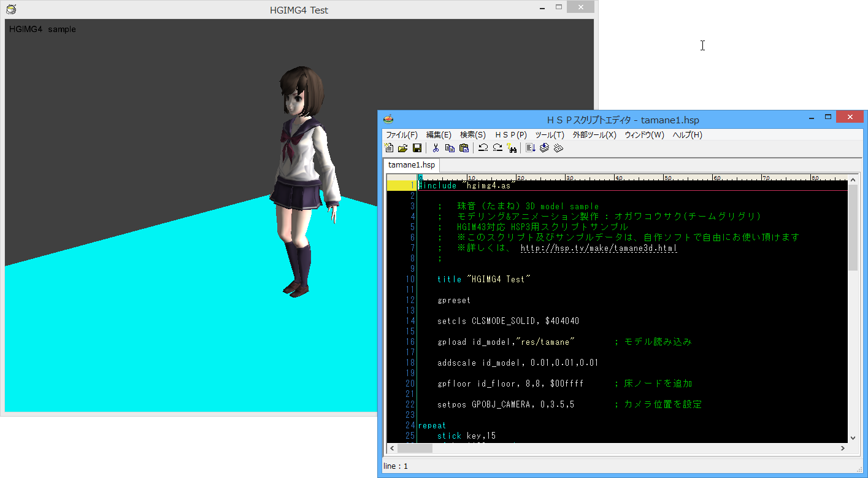Undo the last edit via toolbar icon
The width and height of the screenshot is (868, 478).
point(483,148)
